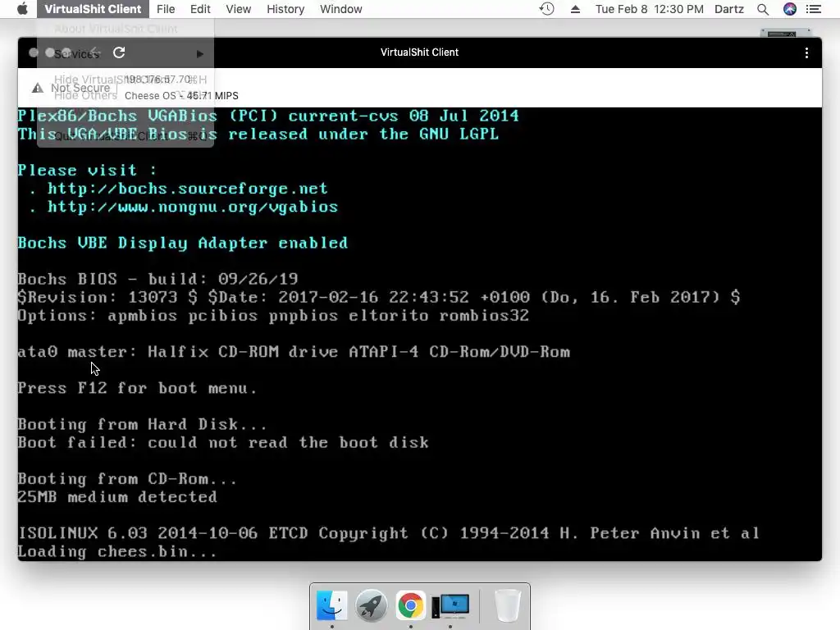Click 'Bochs VBE Display Adapter enabled' text
This screenshot has width=840, height=630.
(183, 243)
